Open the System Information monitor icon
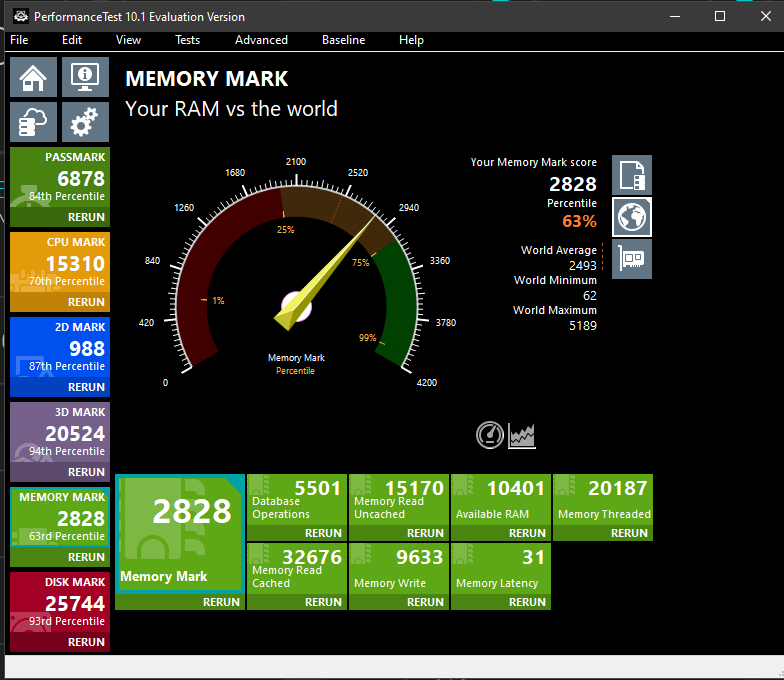 coord(86,77)
